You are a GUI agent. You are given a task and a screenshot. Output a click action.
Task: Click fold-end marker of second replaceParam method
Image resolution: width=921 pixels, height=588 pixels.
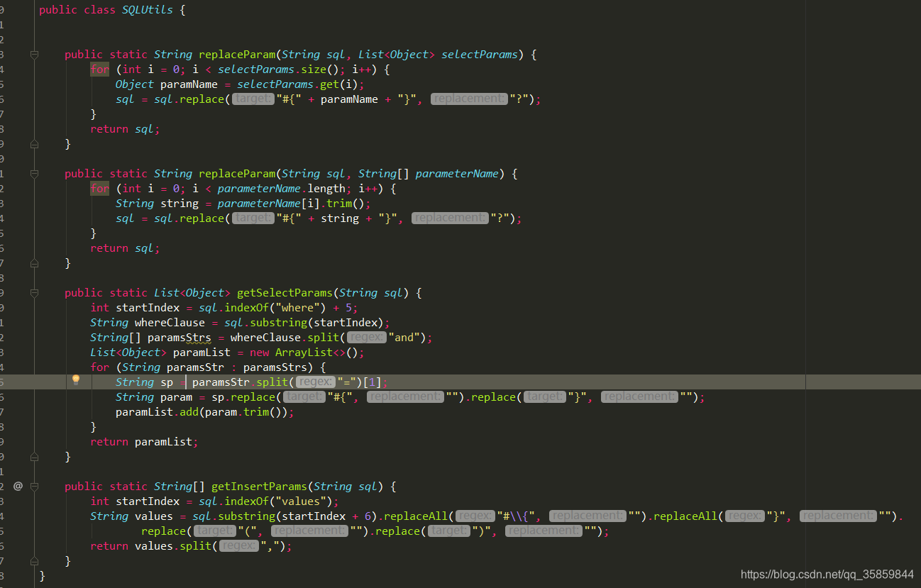point(34,263)
